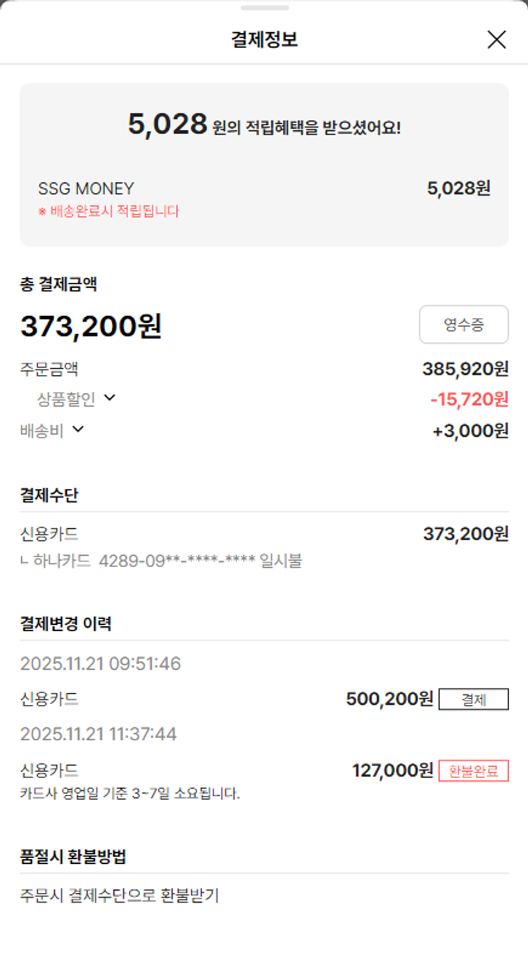The image size is (528, 980).
Task: Click the 11:37:44 refund timestamp
Action: coord(99,734)
